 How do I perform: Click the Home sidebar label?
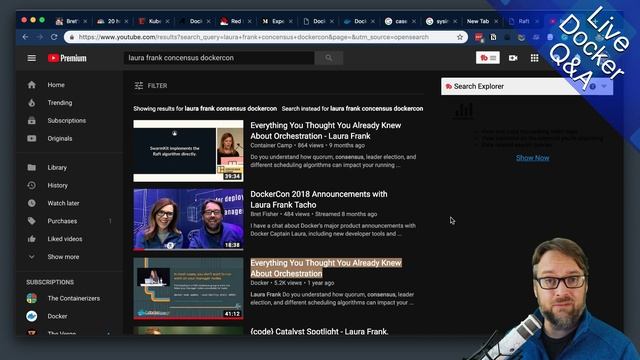[56, 85]
